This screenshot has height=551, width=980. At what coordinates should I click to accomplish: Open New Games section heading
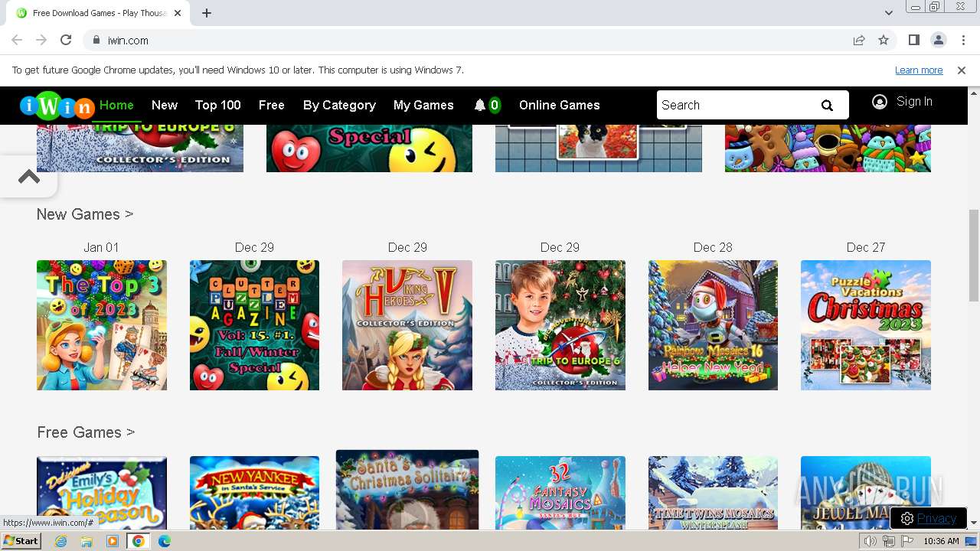coord(85,214)
